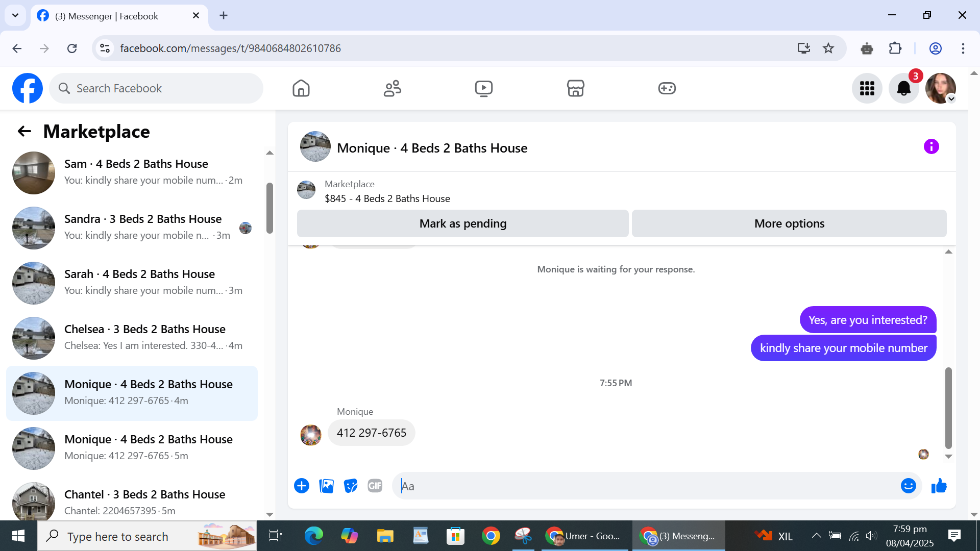980x551 pixels.
Task: Open the Marketplace tab icon in top navigation
Action: click(x=575, y=88)
